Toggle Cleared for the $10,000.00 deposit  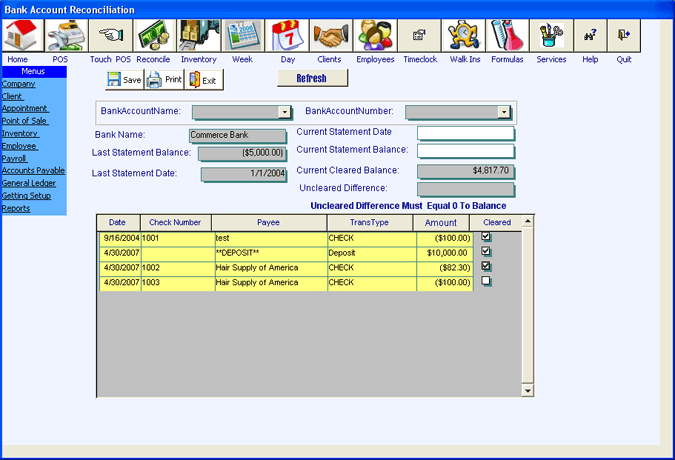pos(486,251)
